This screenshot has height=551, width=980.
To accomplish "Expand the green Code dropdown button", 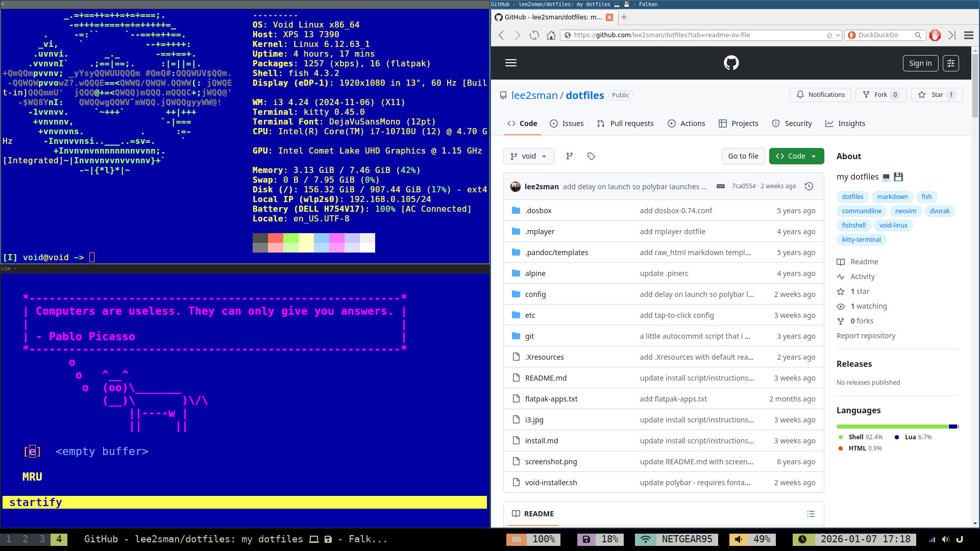I will tap(796, 156).
